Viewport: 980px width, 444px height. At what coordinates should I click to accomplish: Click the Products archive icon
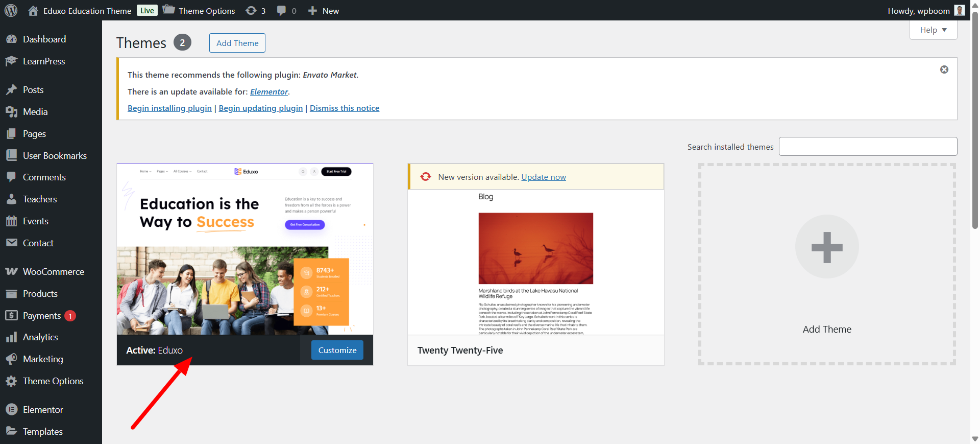[11, 294]
